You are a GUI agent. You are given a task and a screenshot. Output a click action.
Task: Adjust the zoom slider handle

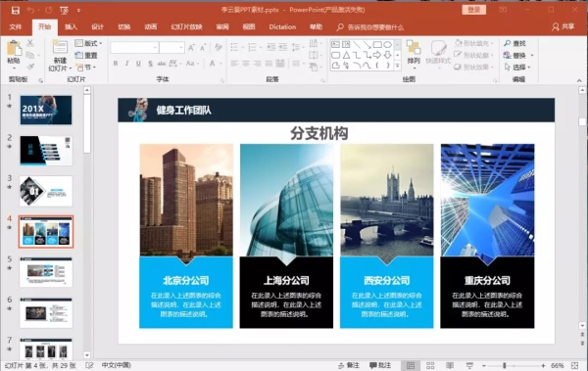coord(505,365)
